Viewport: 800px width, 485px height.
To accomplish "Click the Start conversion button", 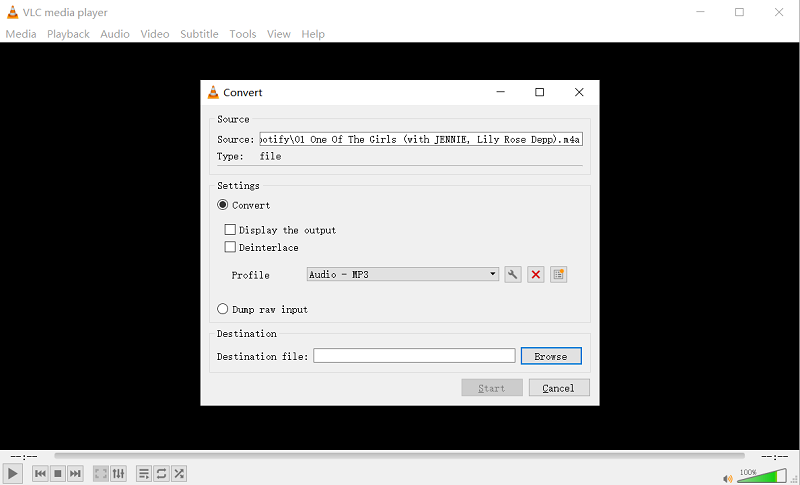I will point(492,388).
